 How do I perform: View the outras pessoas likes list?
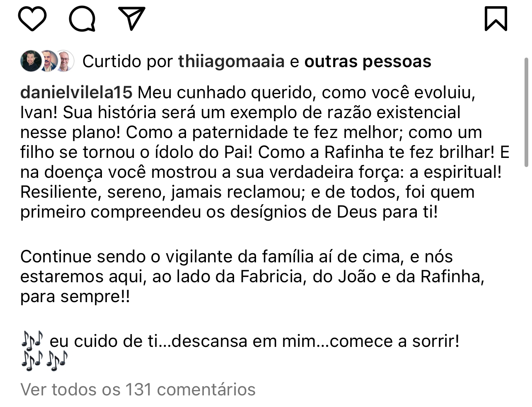click(x=368, y=61)
